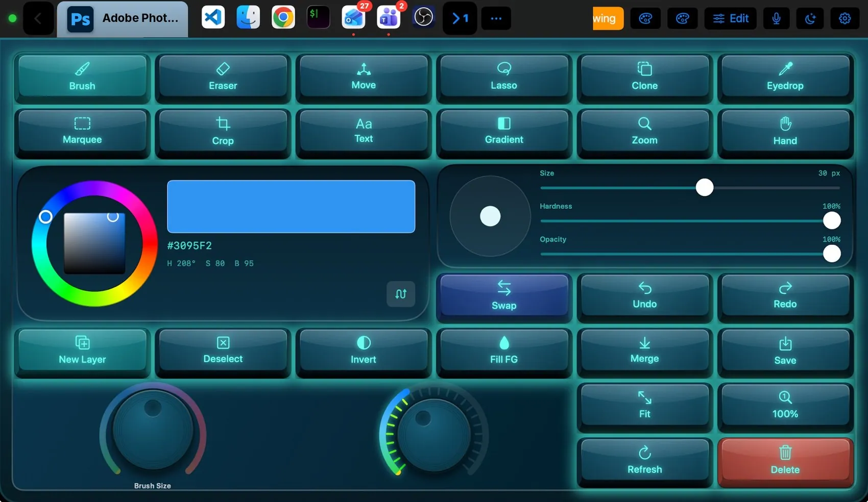This screenshot has width=868, height=502.
Task: Save the document
Action: [x=785, y=350]
